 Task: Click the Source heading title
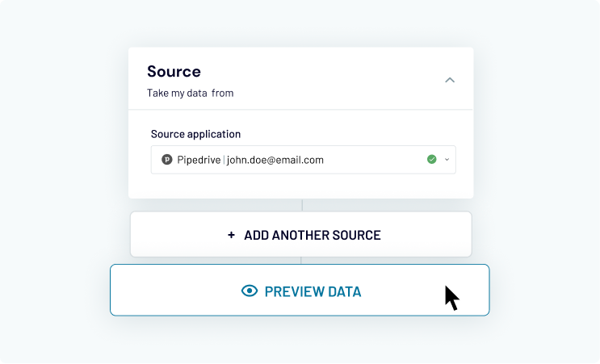click(174, 72)
